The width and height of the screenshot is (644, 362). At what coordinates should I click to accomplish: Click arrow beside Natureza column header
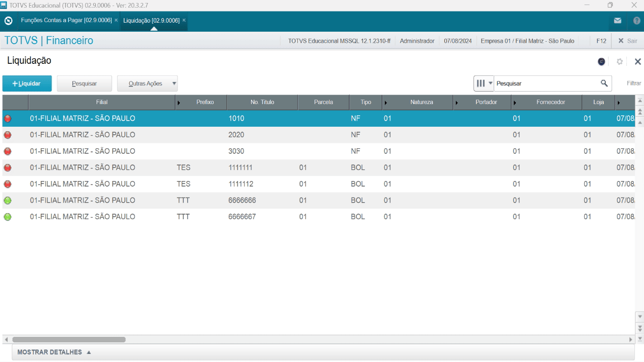pyautogui.click(x=385, y=103)
